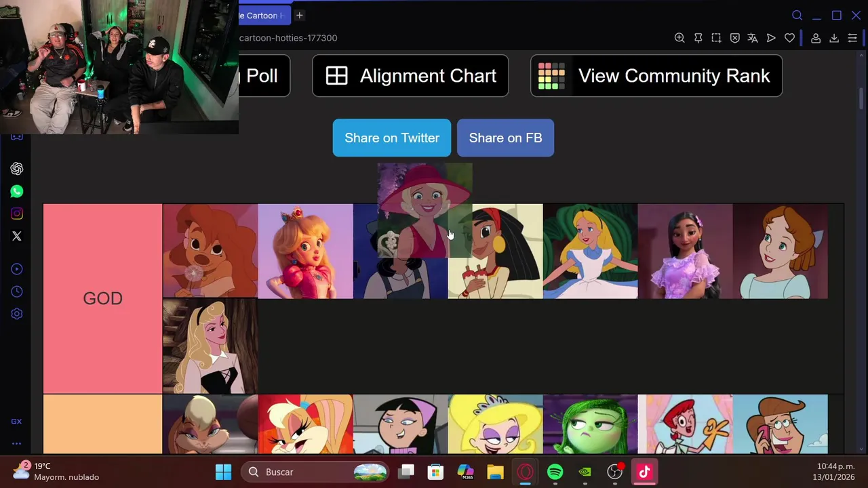
Task: Open a new browser tab with plus
Action: click(299, 16)
